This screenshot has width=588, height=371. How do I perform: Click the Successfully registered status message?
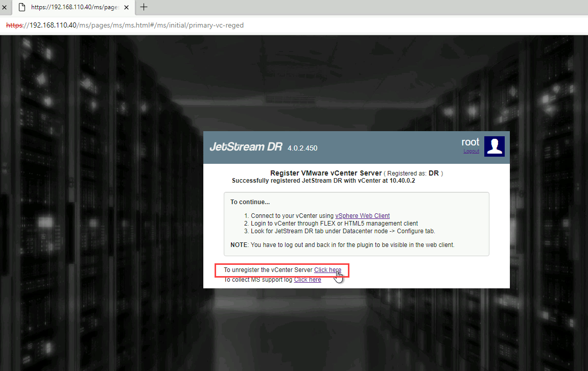[323, 181]
